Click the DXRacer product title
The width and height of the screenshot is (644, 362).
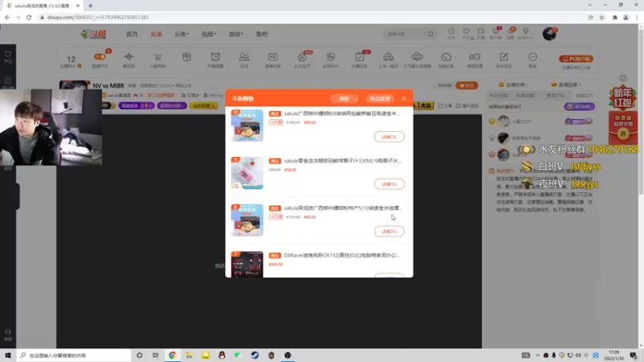pos(341,255)
